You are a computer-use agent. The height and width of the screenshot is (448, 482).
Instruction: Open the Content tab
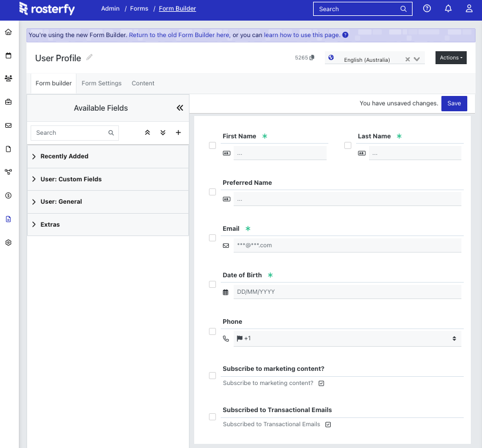142,83
